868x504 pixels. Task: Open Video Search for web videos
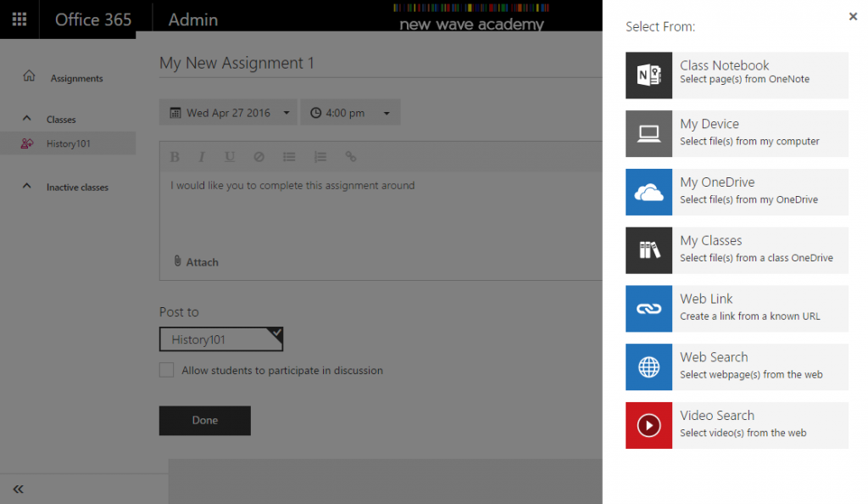click(x=736, y=425)
